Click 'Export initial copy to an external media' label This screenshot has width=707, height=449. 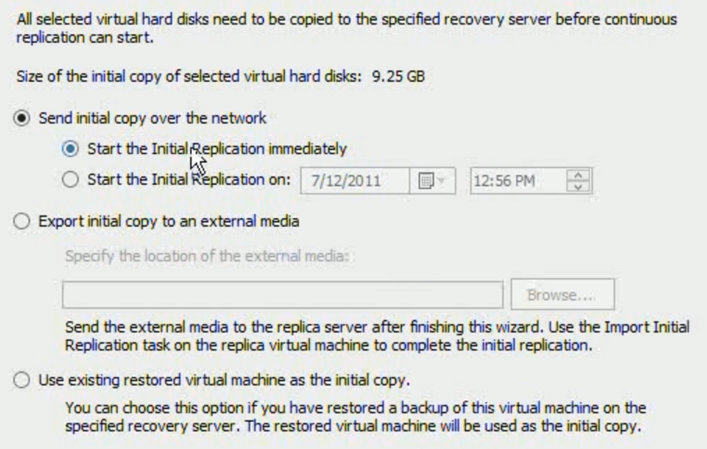(x=168, y=221)
